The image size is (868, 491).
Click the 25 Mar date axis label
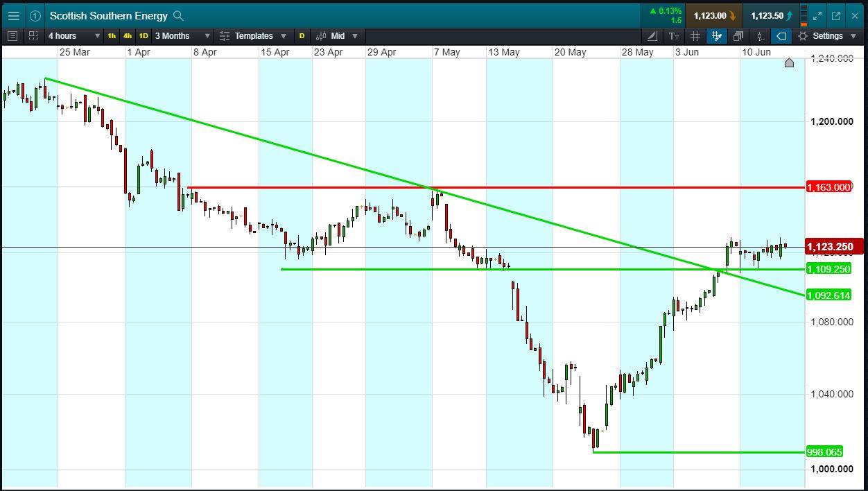click(x=74, y=52)
